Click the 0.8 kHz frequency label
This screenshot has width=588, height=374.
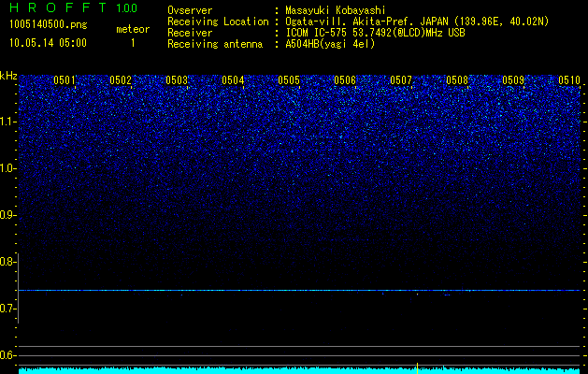coord(8,262)
